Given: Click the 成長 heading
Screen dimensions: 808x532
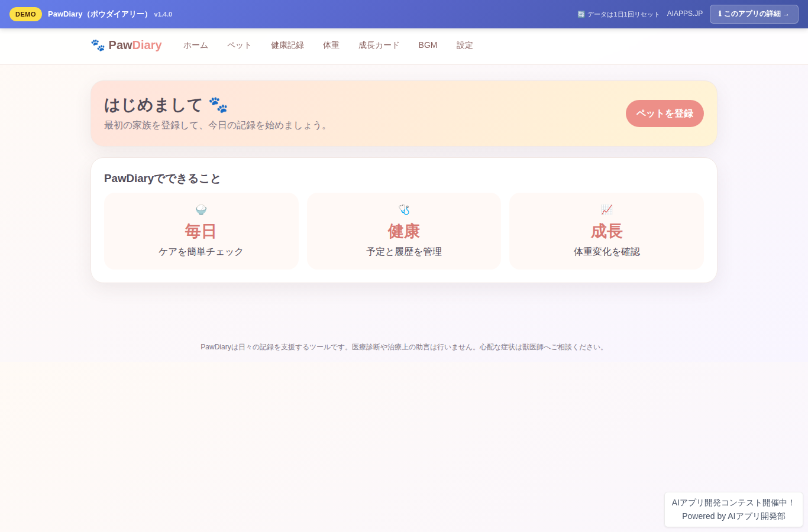Looking at the screenshot, I should coord(607,231).
